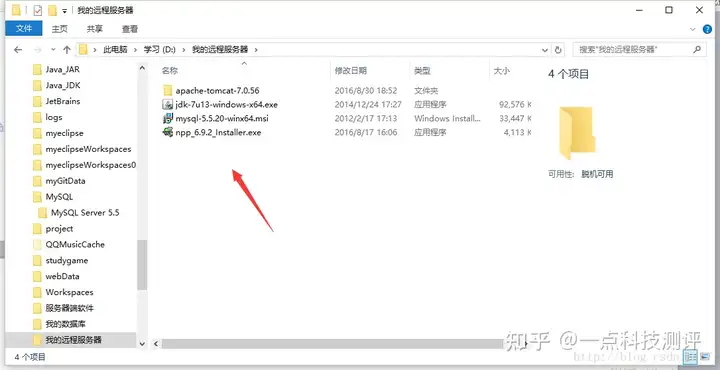This screenshot has width=720, height=370.
Task: Click file list scroll left arrow
Action: [156, 343]
